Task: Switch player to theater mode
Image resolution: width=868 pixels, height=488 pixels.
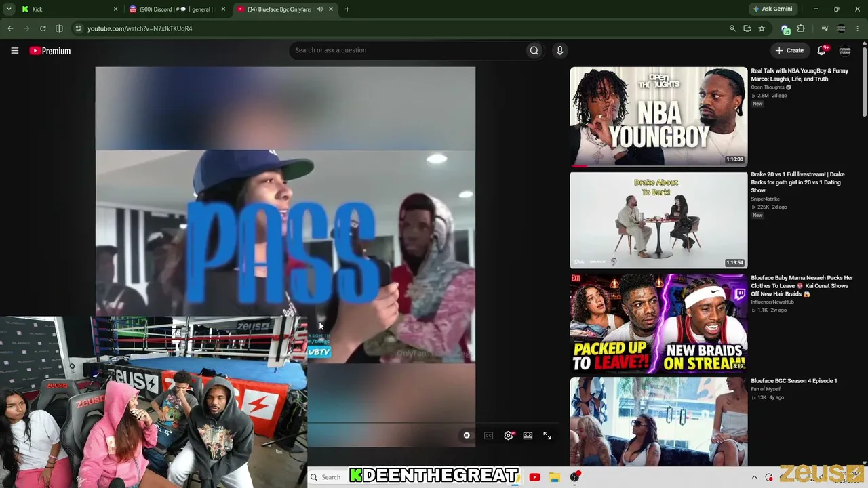Action: 528,436
